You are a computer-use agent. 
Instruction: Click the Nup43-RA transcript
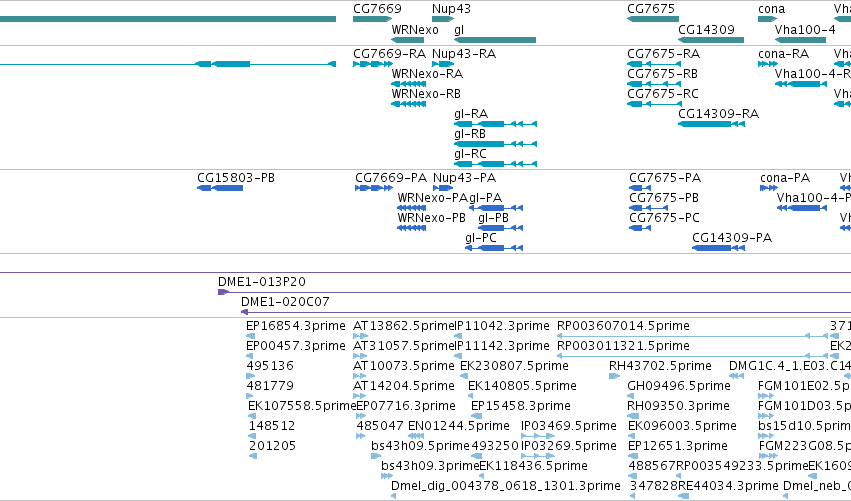click(463, 54)
